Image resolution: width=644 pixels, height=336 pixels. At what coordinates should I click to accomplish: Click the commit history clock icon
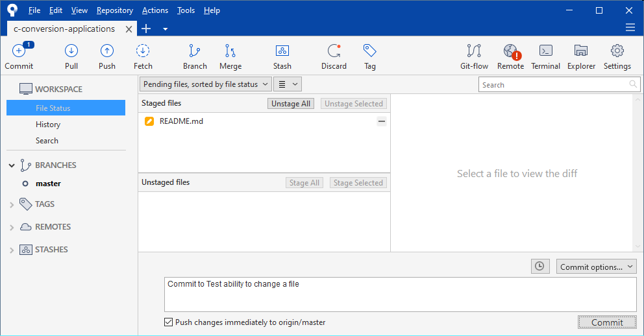pos(539,266)
